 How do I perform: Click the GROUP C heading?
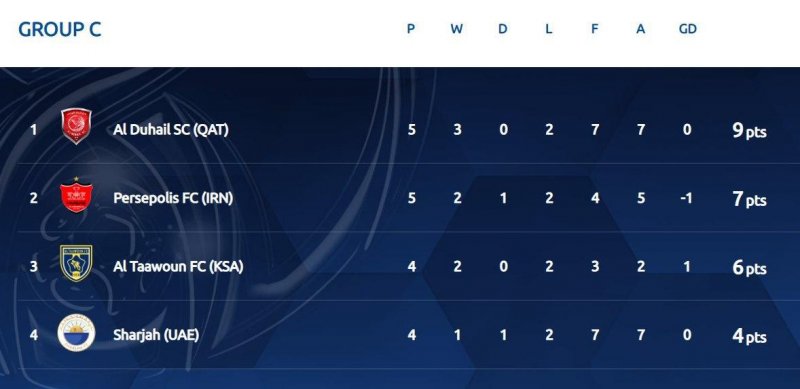tap(60, 29)
